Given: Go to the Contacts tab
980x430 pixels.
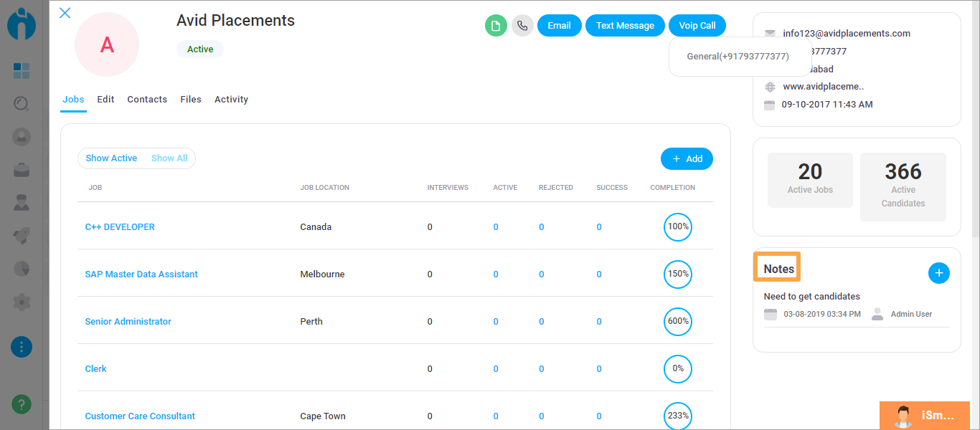Looking at the screenshot, I should coord(147,100).
